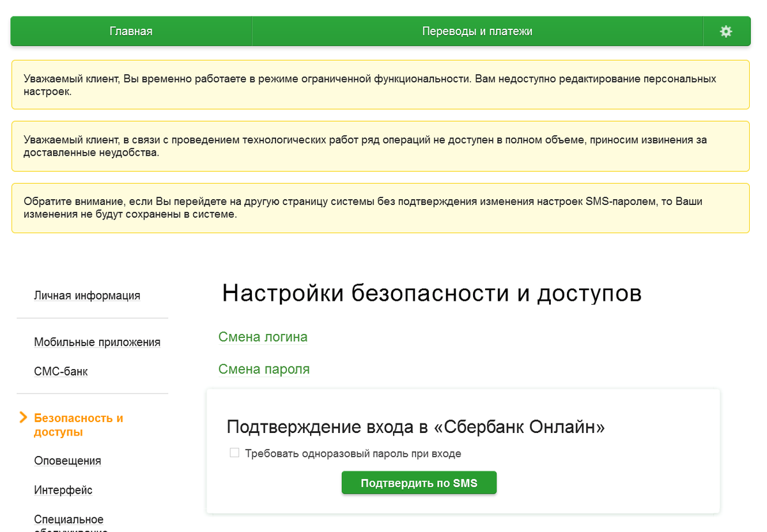Image resolution: width=767 pixels, height=532 pixels.
Task: Open Личная информация section
Action: pos(87,296)
